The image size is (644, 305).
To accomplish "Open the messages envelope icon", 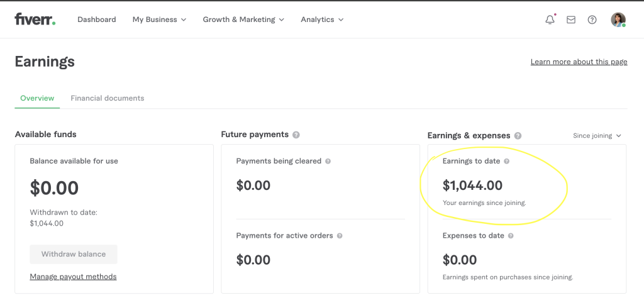I will point(571,19).
